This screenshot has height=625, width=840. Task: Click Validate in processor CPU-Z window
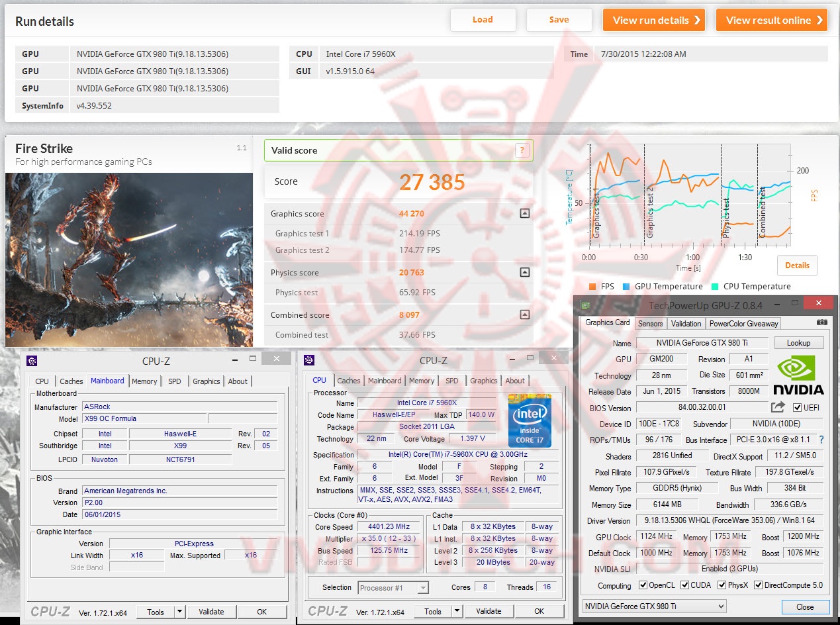pos(489,611)
